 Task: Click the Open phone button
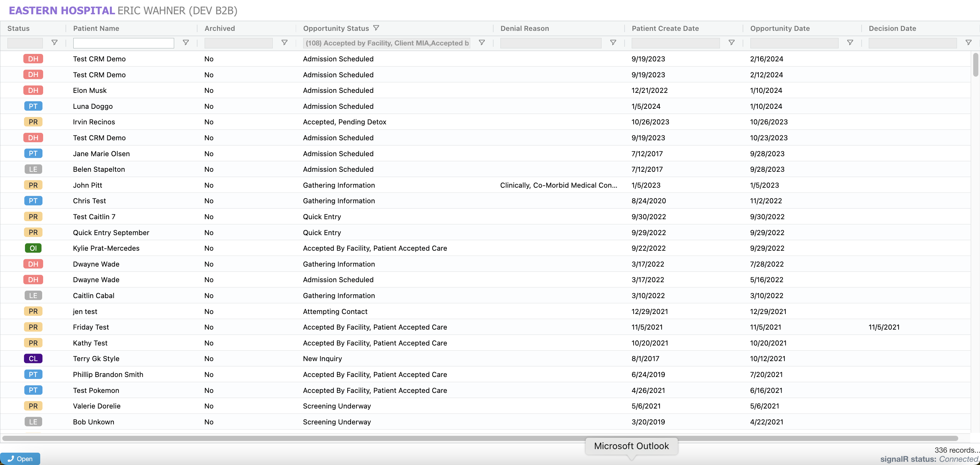20,459
